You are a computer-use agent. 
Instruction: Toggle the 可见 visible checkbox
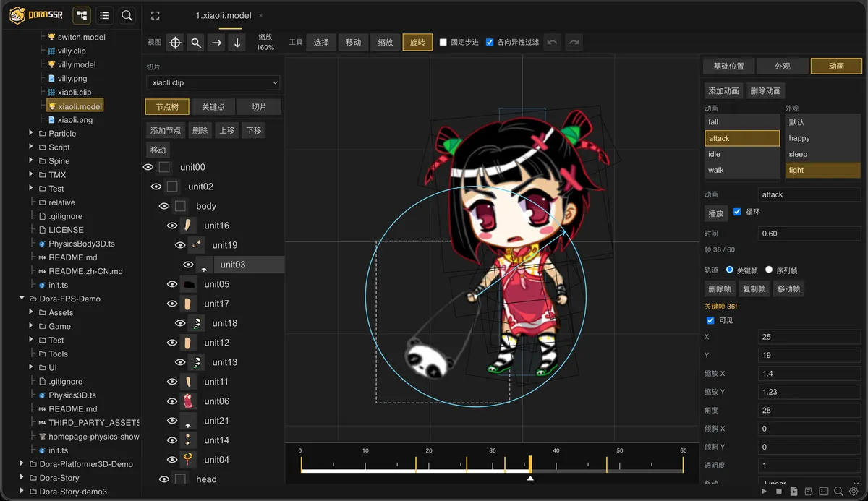pyautogui.click(x=710, y=320)
